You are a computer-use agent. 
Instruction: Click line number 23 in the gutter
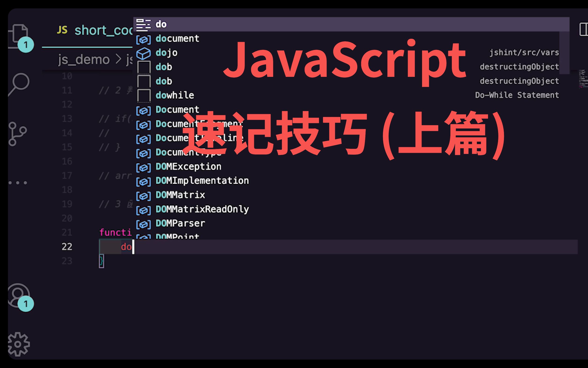67,261
